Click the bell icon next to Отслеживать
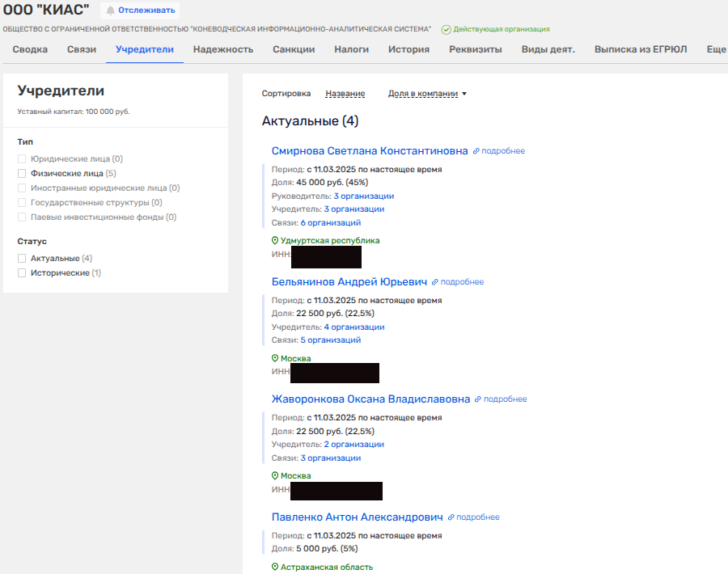Image resolution: width=728 pixels, height=574 pixels. click(x=110, y=11)
